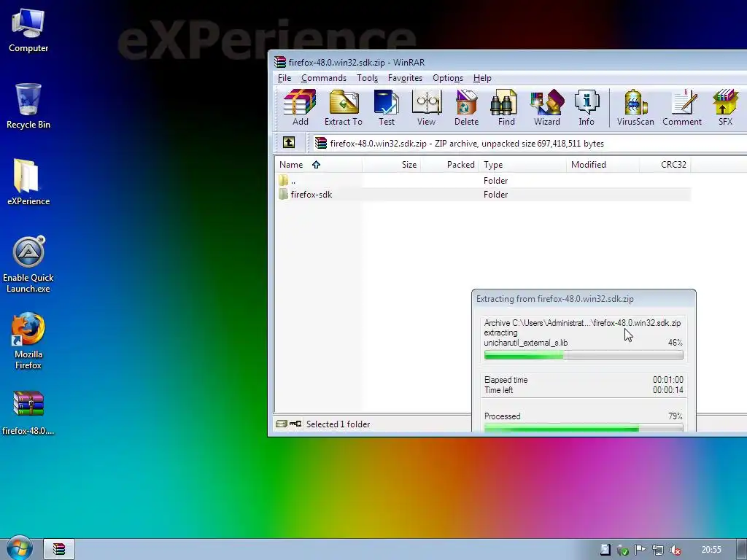The height and width of the screenshot is (560, 747).
Task: Launch the Wizard tool
Action: tap(547, 108)
